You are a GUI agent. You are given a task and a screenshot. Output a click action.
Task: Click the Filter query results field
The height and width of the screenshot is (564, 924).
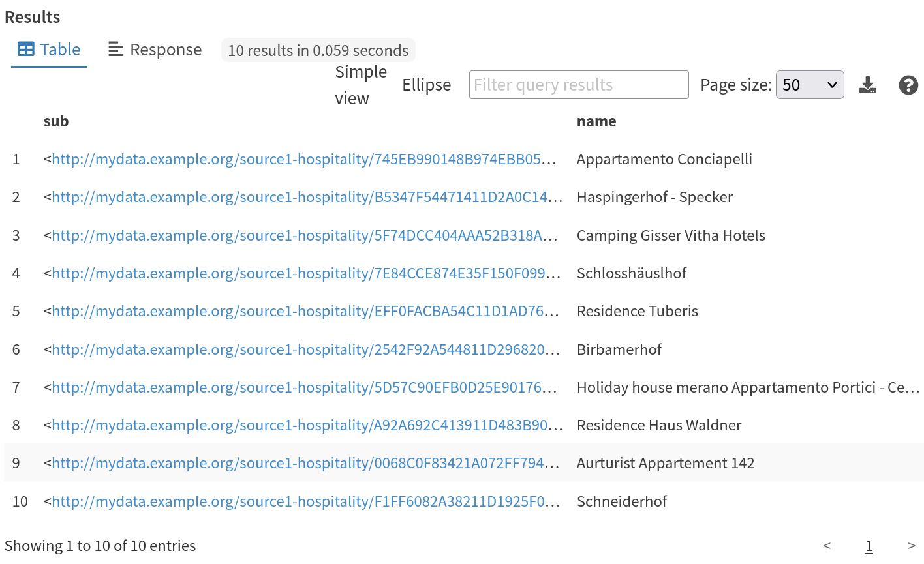click(x=578, y=85)
